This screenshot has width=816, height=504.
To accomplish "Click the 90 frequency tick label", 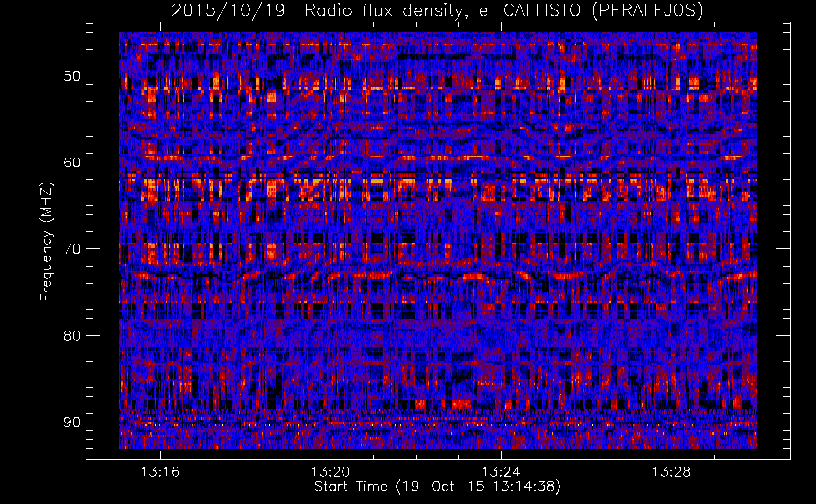I will point(72,422).
